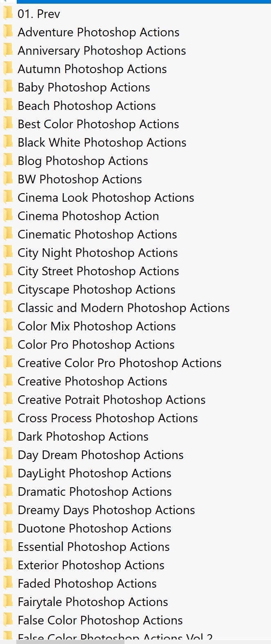Click the Adventure Photoshop Actions folder icon
Screen dimensions: 271x644
8,32
